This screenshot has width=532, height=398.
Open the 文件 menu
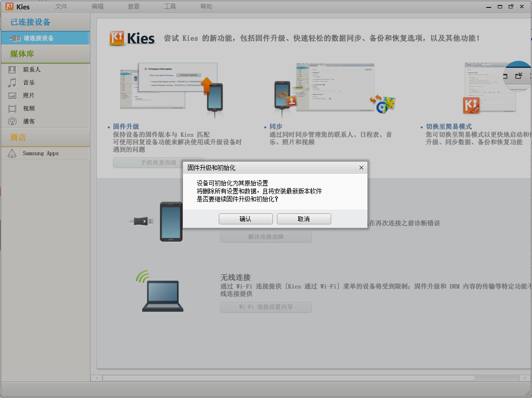[61, 6]
